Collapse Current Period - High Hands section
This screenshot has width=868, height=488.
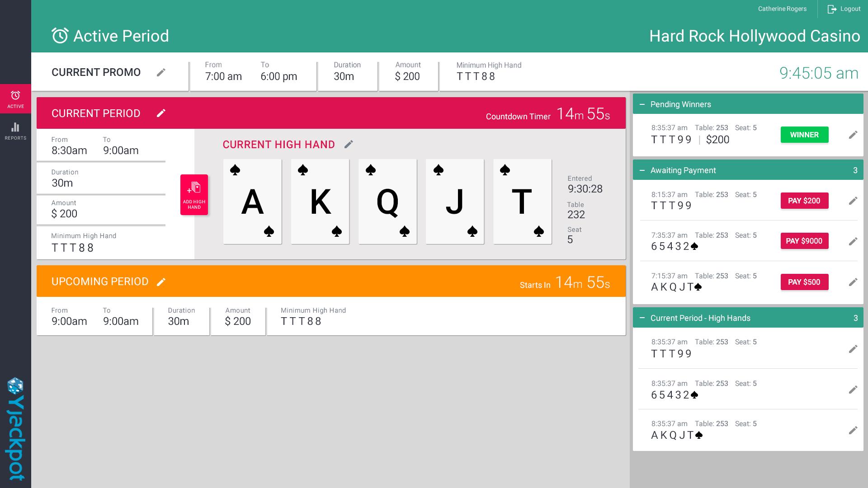point(642,318)
